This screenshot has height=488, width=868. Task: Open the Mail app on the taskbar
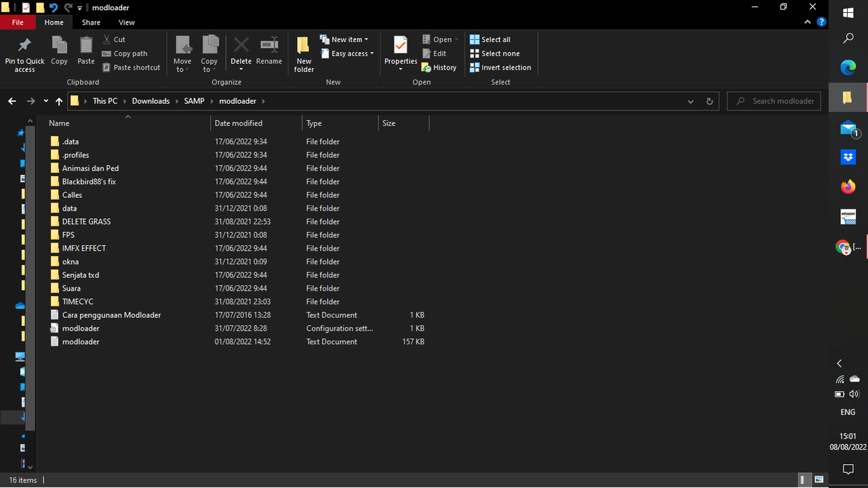[848, 128]
